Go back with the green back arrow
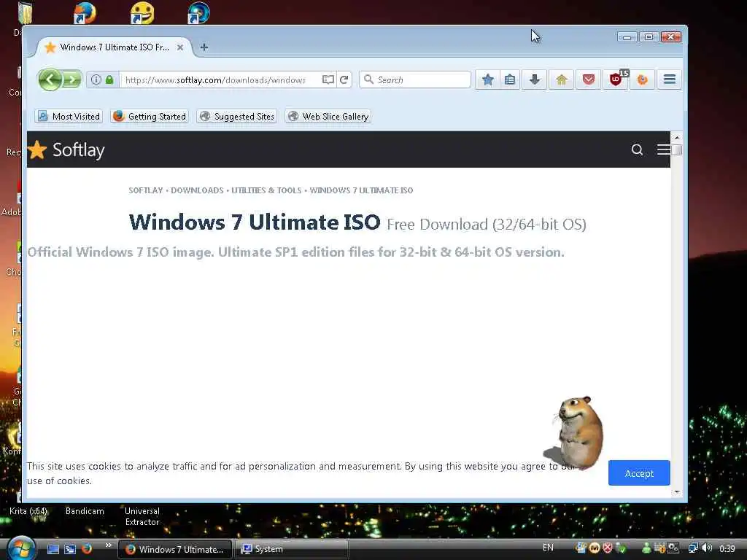 [50, 79]
